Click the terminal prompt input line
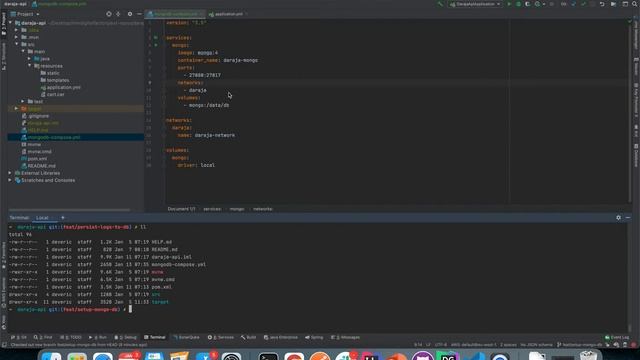Image resolution: width=640 pixels, height=360 pixels. click(x=318, y=309)
